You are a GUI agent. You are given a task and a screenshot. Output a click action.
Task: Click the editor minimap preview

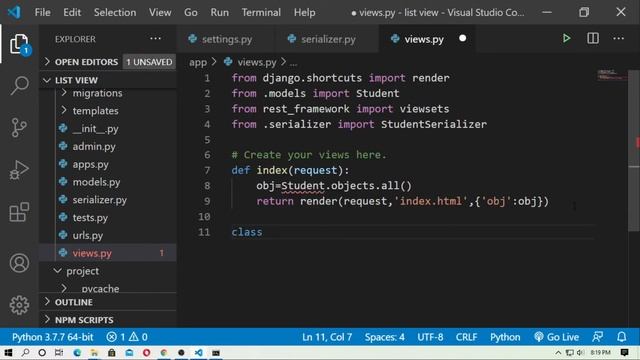(611, 75)
